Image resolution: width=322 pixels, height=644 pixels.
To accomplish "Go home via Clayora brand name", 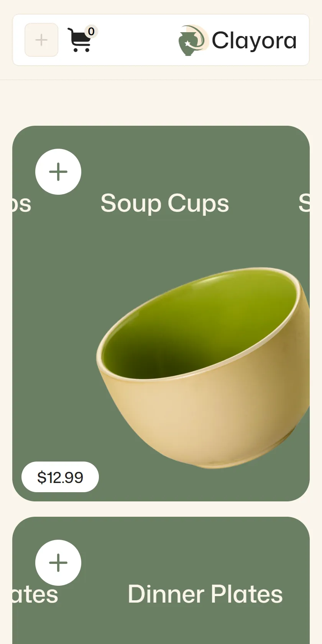I will (x=254, y=41).
